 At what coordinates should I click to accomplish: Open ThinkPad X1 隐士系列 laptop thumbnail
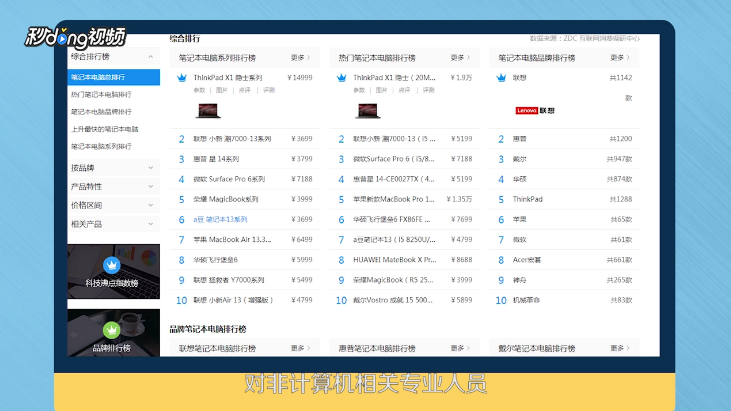tap(208, 110)
